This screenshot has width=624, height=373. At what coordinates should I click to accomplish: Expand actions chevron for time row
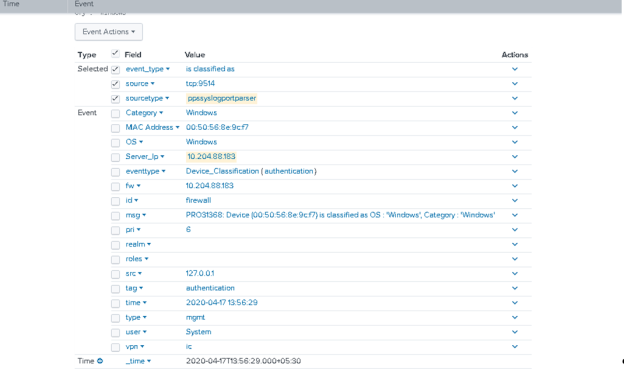click(515, 303)
